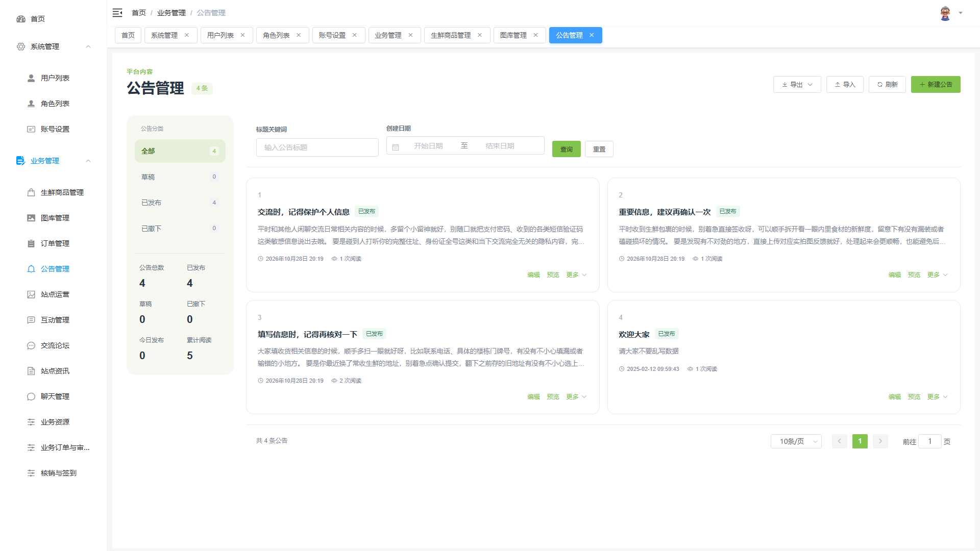Click 预览 on the 填写信息时，记得再核对一下 card

[x=553, y=397]
